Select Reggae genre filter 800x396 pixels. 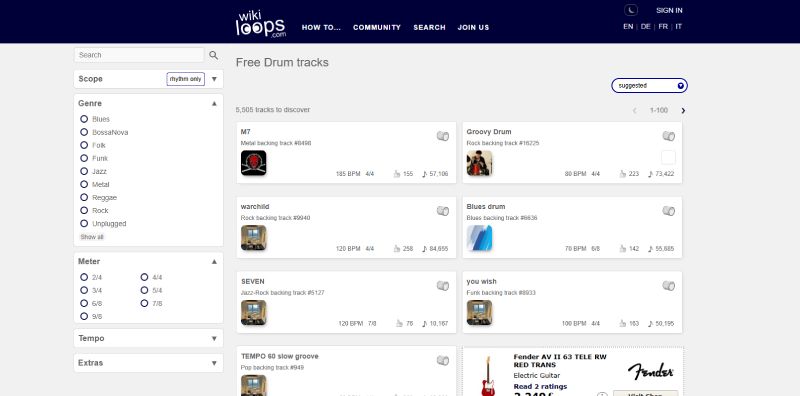(x=84, y=197)
